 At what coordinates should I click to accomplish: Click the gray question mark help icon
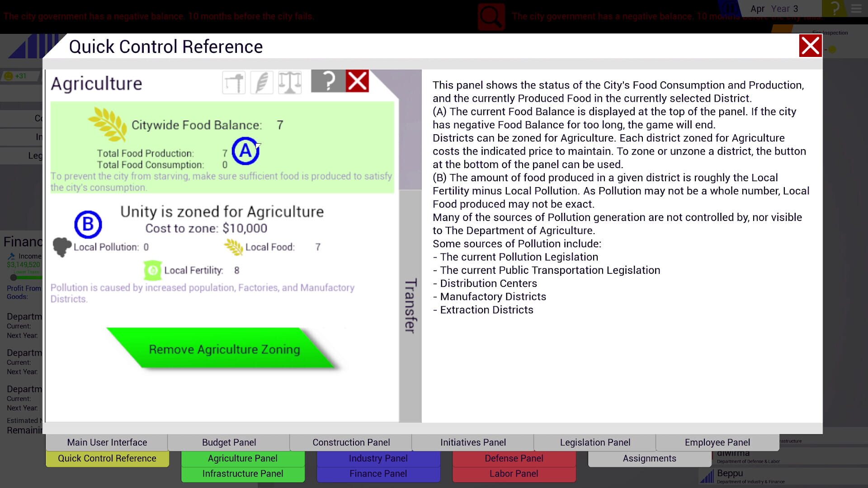coord(328,82)
